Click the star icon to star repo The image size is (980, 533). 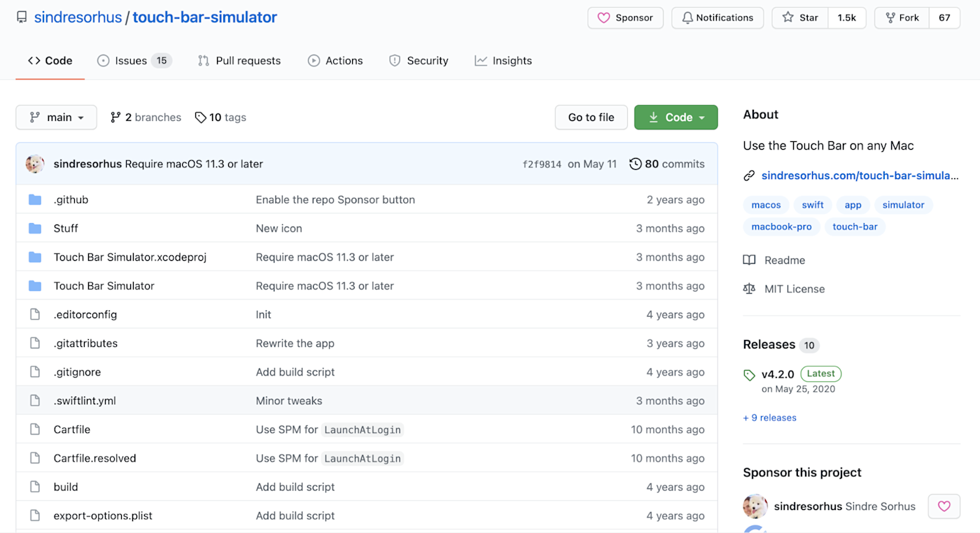coord(787,17)
